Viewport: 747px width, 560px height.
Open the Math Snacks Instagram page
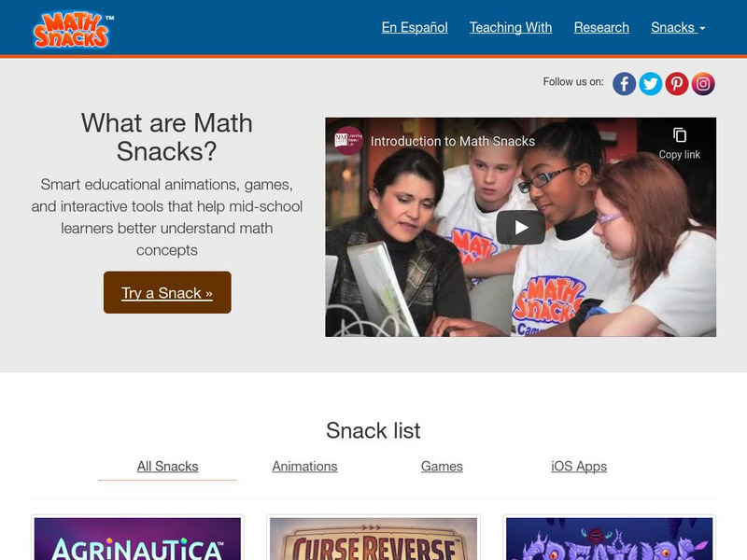pos(703,84)
